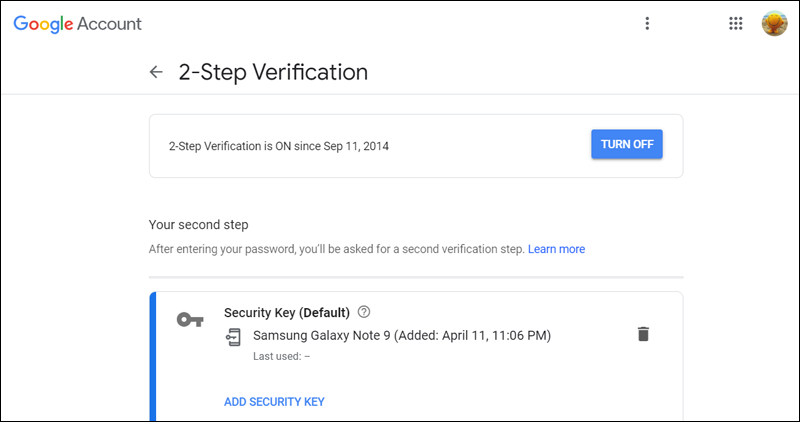This screenshot has height=422, width=800.
Task: Click the 'Your second step' heading
Action: (x=198, y=224)
